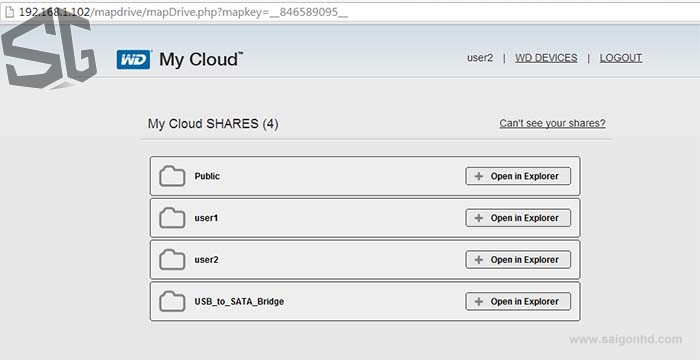The width and height of the screenshot is (700, 360).
Task: Click the WD logo icon
Action: (x=133, y=59)
